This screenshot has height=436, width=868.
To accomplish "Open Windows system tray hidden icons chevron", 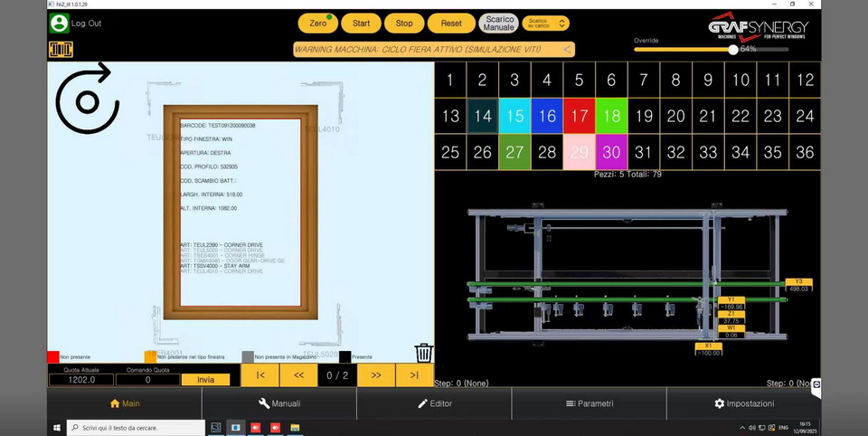I will pos(750,427).
